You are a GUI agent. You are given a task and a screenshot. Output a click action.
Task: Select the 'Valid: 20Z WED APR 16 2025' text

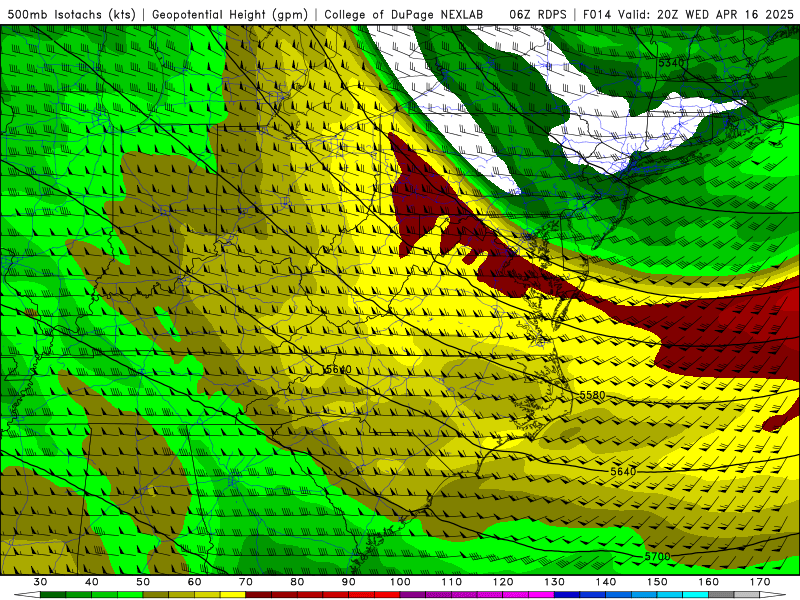tap(706, 14)
